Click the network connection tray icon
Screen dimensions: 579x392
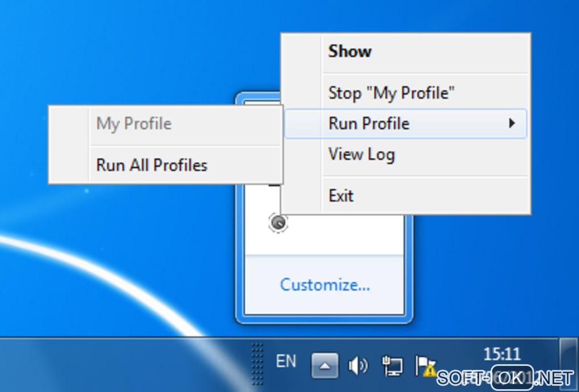(392, 366)
